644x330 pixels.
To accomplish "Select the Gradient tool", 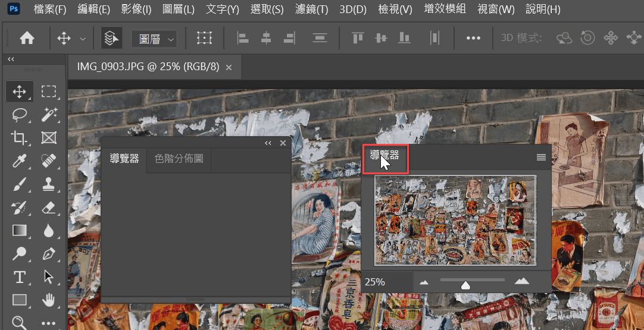I will [19, 231].
